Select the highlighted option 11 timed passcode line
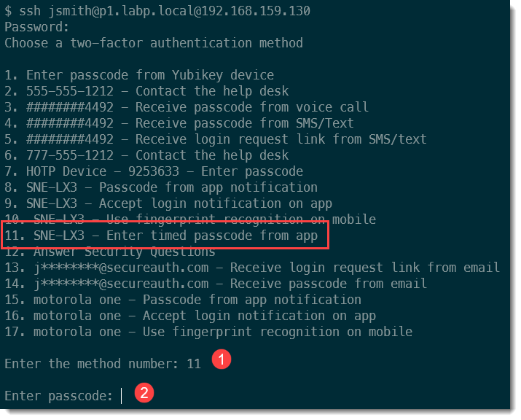The height and width of the screenshot is (420, 521). [x=161, y=236]
